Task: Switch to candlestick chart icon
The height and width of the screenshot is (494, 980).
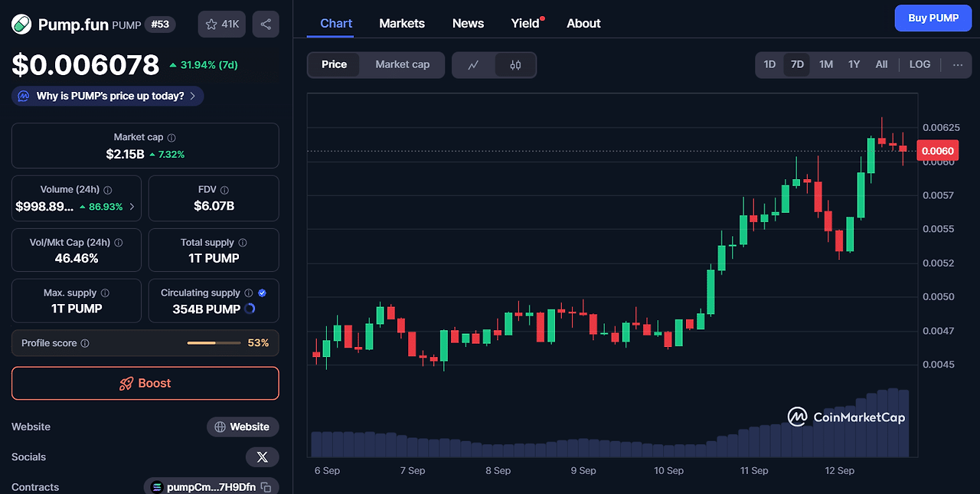Action: click(515, 65)
